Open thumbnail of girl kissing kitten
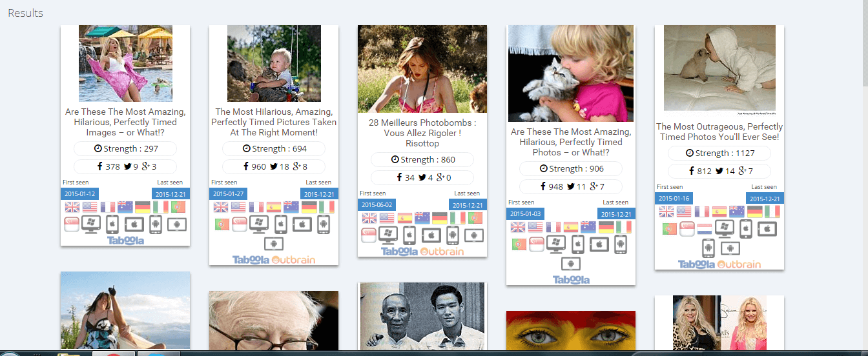This screenshot has width=868, height=356. (x=571, y=74)
